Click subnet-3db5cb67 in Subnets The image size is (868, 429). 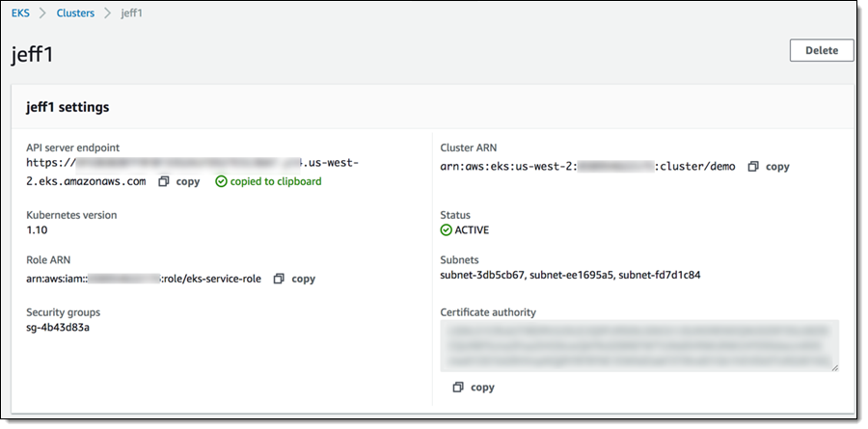click(481, 276)
